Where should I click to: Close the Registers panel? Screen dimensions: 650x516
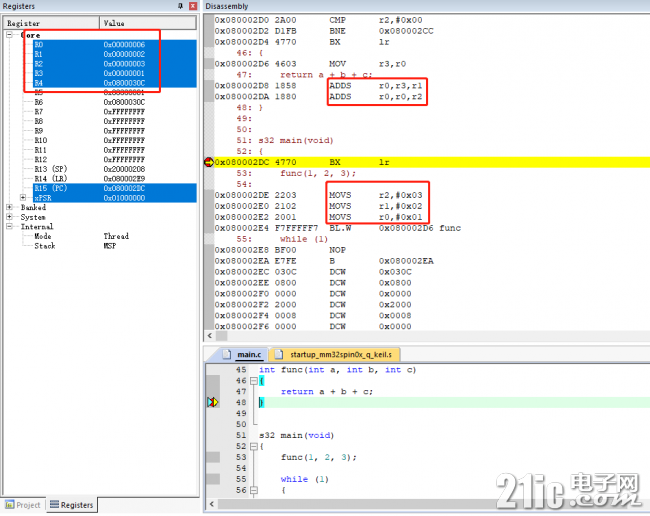(x=193, y=6)
